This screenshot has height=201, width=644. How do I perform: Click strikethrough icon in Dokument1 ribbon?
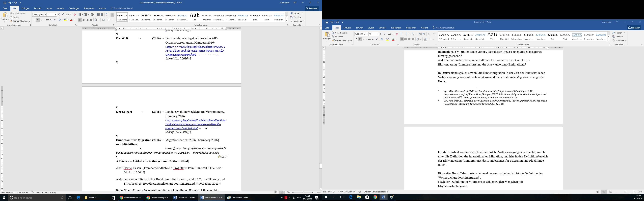tap(369, 40)
